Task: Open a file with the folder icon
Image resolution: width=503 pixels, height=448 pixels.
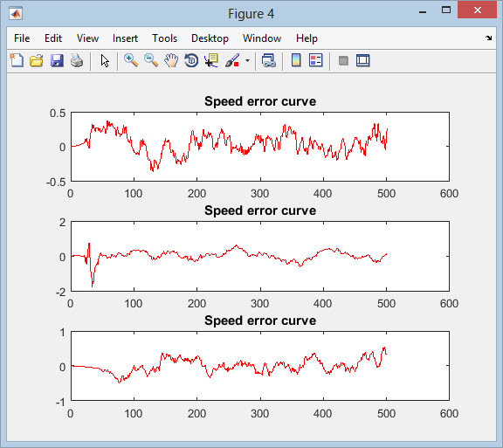Action: click(x=37, y=60)
